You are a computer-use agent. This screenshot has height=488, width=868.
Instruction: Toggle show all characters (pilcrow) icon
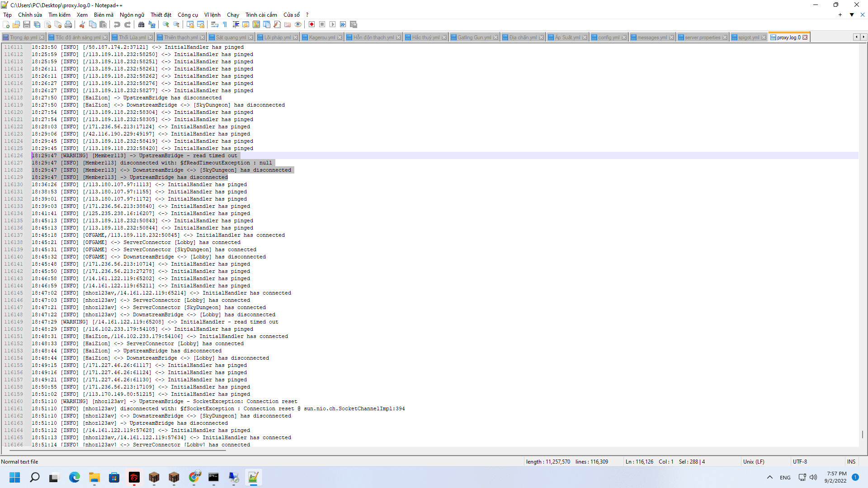tap(225, 24)
